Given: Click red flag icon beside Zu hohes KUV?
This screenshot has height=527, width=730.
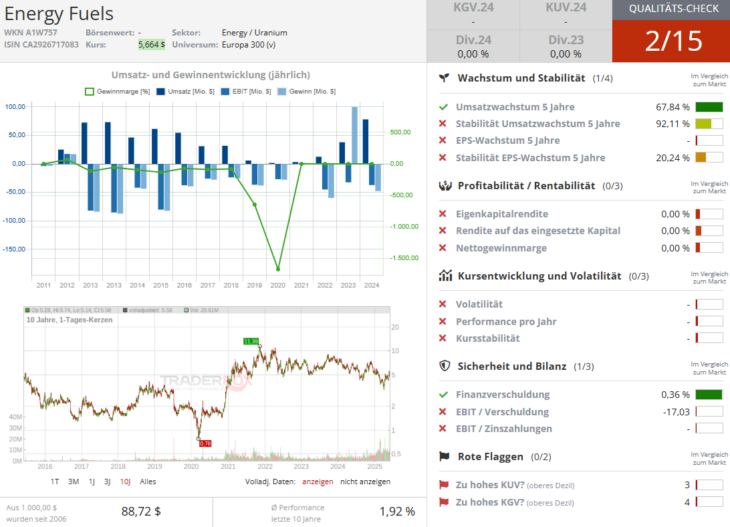Looking at the screenshot, I should click(x=444, y=485).
